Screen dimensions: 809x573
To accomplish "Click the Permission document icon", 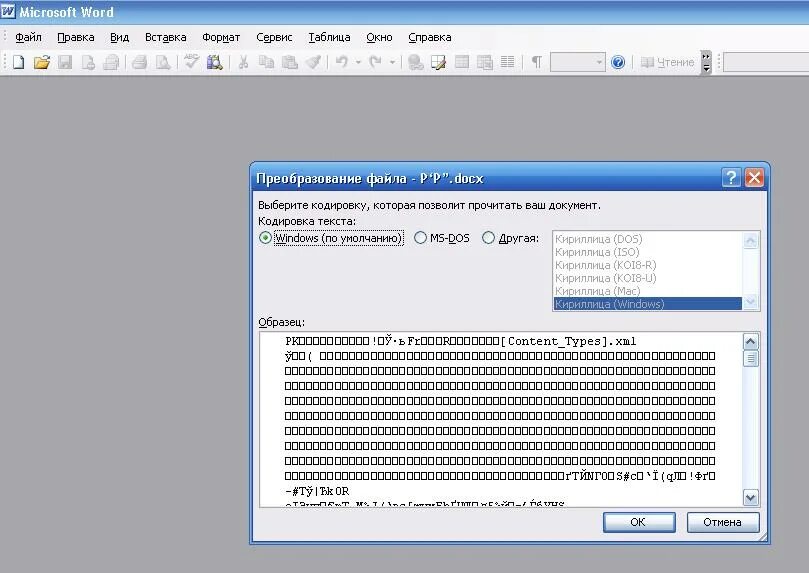I will [x=88, y=62].
